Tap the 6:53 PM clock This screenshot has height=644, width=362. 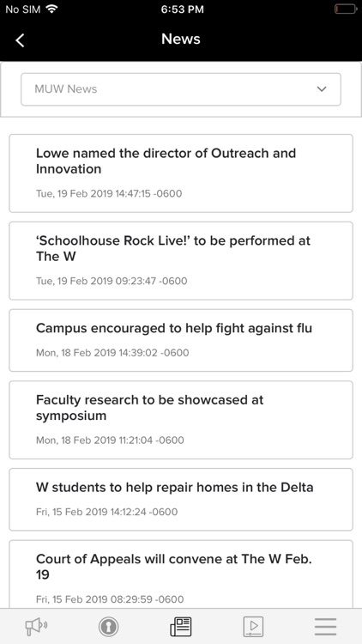pos(182,9)
